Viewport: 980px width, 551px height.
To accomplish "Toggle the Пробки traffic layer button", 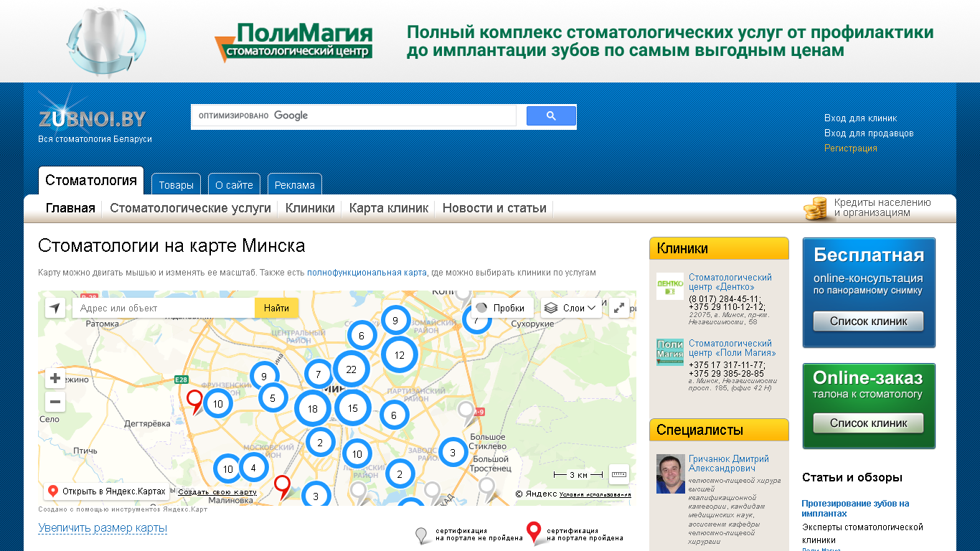I will [x=503, y=308].
